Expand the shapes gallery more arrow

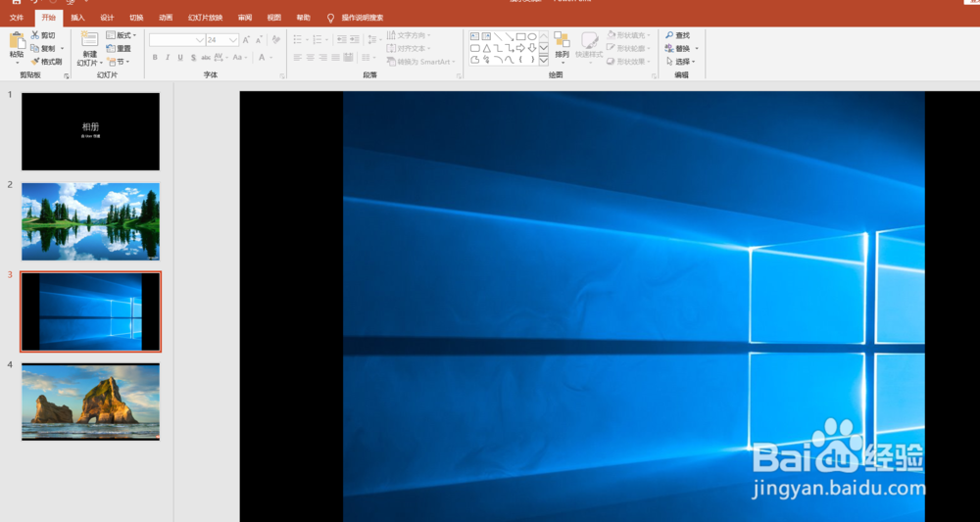click(543, 60)
